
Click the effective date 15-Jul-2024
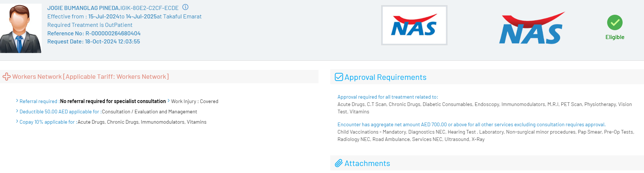pyautogui.click(x=104, y=16)
